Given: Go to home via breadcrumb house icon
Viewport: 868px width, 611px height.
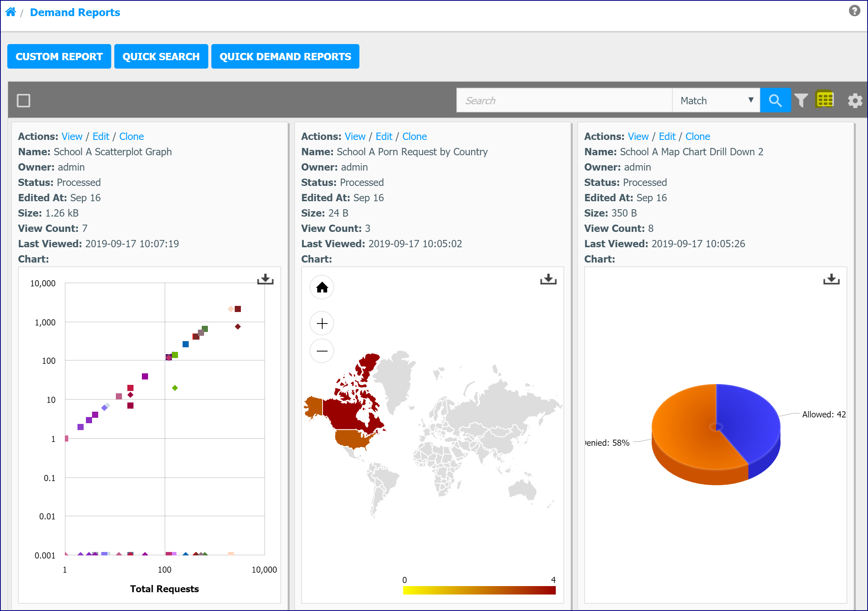Looking at the screenshot, I should coord(11,12).
